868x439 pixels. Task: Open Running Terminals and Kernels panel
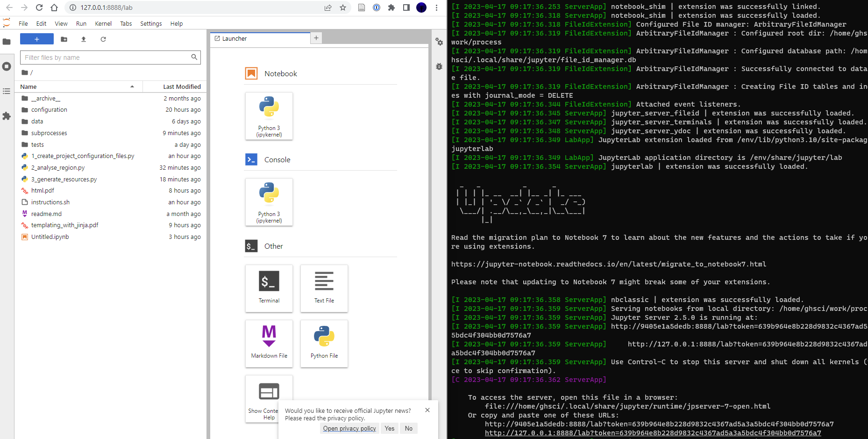coord(7,66)
